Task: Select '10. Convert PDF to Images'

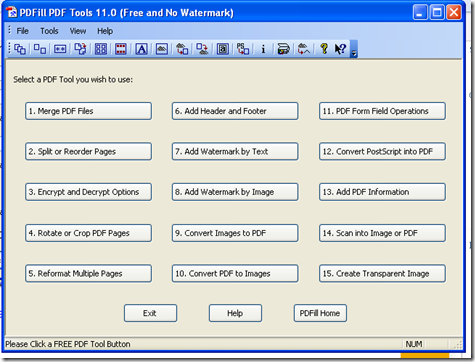Action: (235, 274)
